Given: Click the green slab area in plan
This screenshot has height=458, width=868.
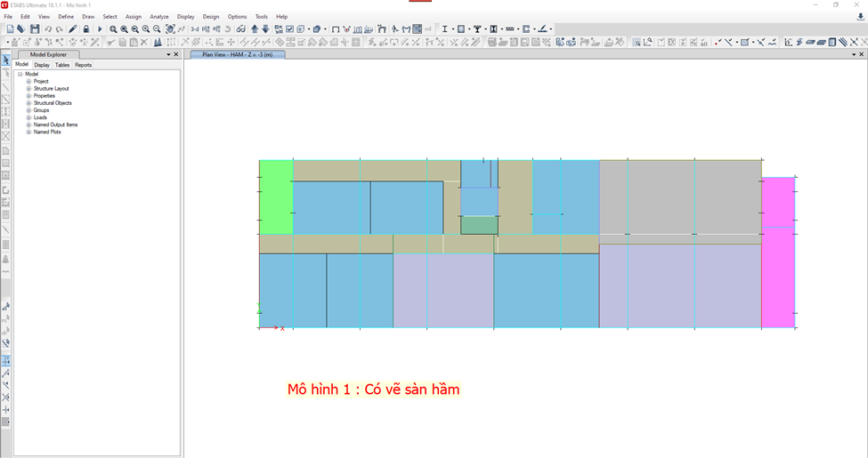Looking at the screenshot, I should click(275, 197).
